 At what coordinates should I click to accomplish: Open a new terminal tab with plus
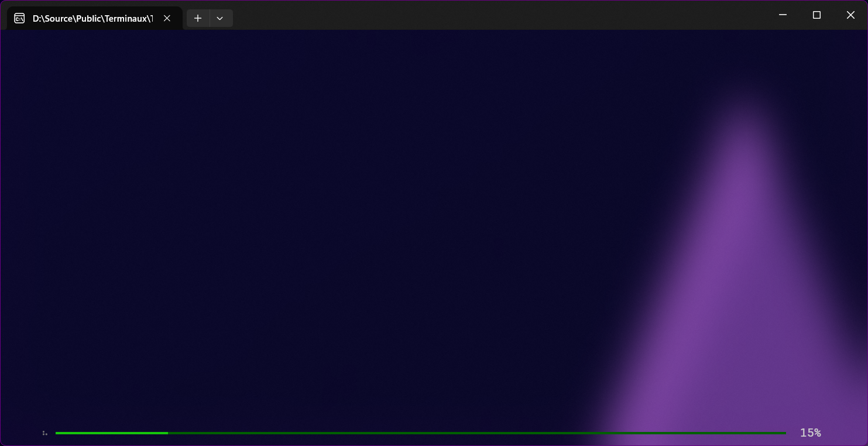198,18
